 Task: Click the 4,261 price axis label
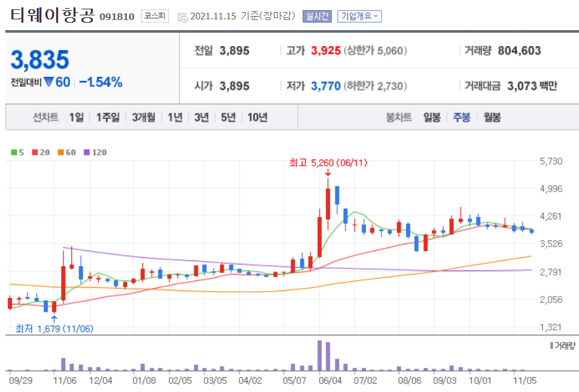click(551, 216)
